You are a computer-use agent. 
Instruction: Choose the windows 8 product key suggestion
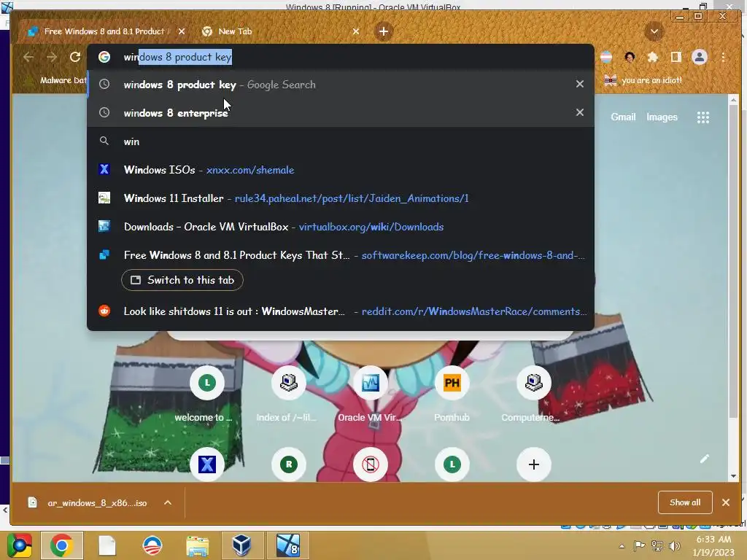click(341, 85)
